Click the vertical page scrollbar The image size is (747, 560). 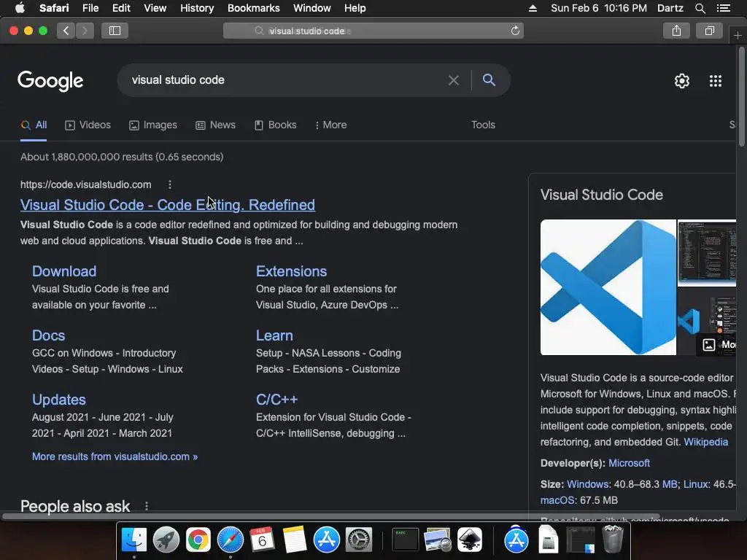pos(741,98)
